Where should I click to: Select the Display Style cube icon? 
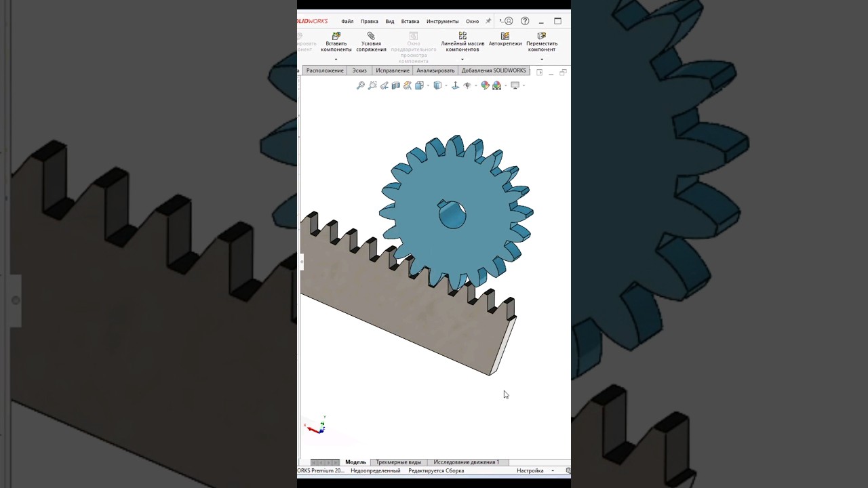tap(437, 85)
